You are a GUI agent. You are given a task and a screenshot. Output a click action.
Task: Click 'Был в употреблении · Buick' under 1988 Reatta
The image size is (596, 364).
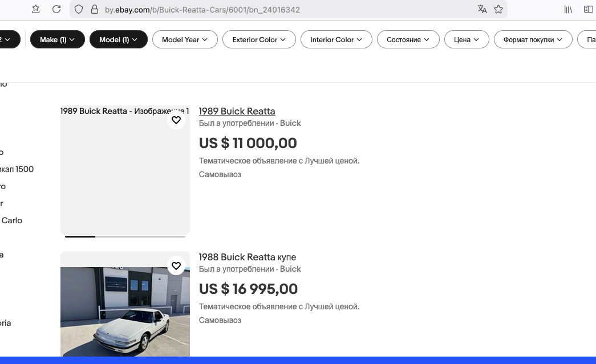click(250, 269)
